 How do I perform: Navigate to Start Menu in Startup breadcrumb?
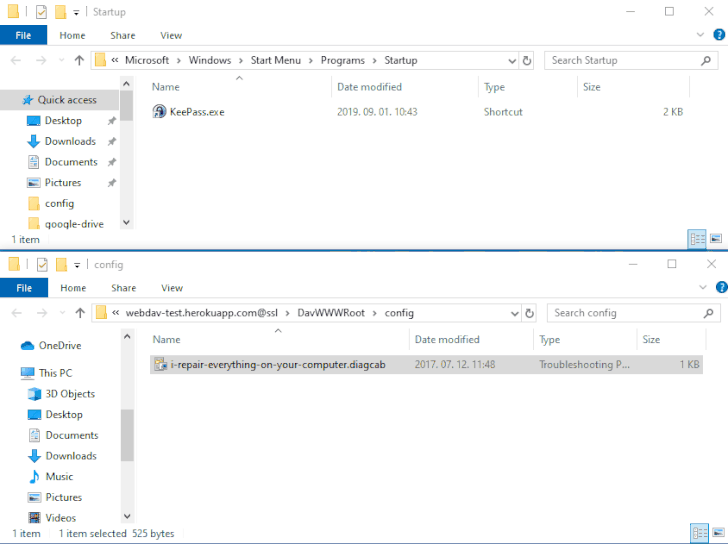click(276, 60)
